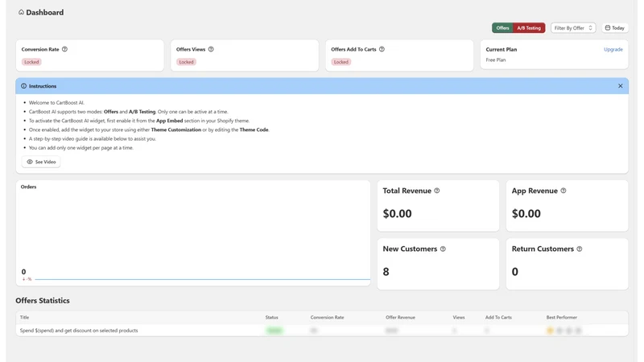Select the Best Performer column header

coord(561,317)
